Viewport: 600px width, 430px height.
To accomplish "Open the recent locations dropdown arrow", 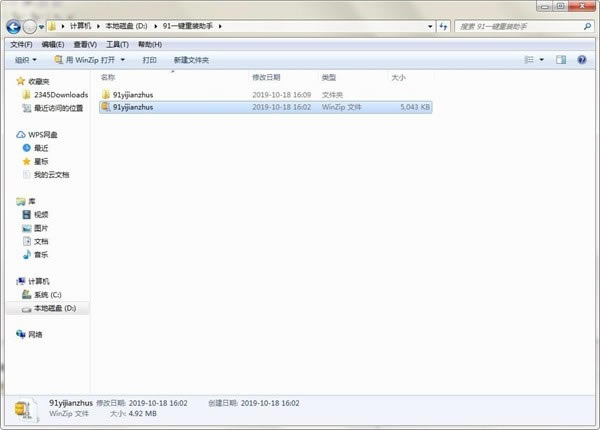I will (41, 27).
